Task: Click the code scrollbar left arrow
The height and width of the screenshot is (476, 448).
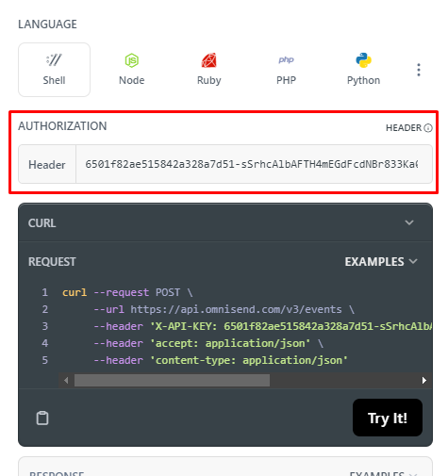Action: click(x=66, y=381)
